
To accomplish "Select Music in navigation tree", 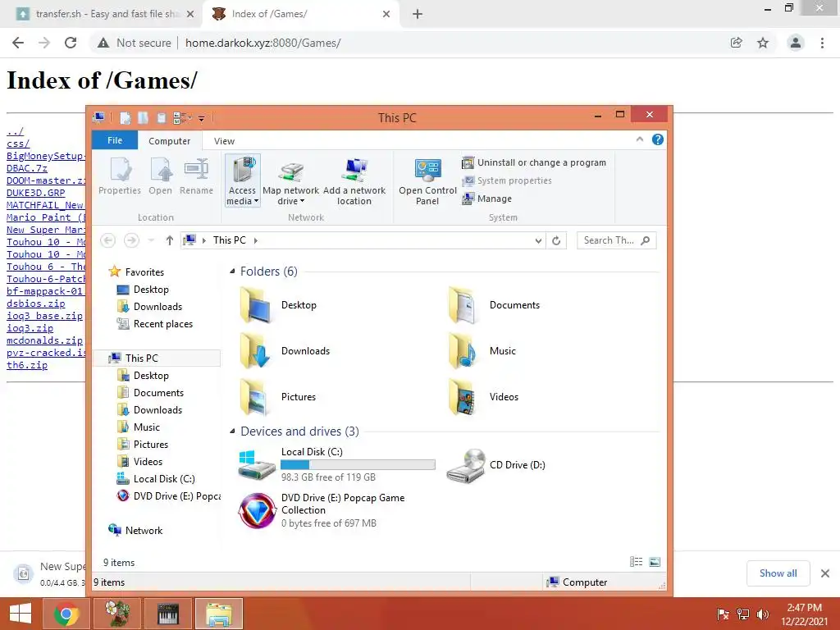I will (x=139, y=427).
